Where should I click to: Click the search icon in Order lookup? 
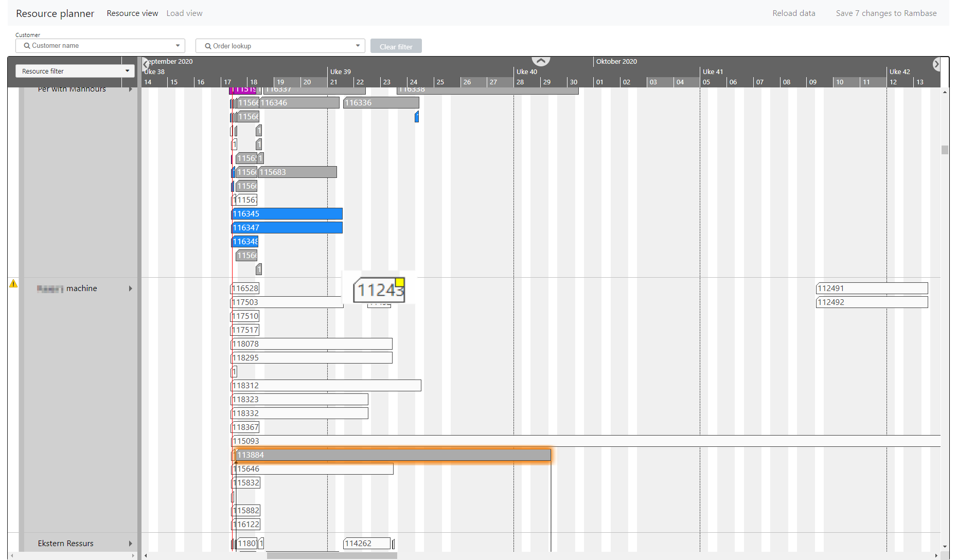coord(208,46)
